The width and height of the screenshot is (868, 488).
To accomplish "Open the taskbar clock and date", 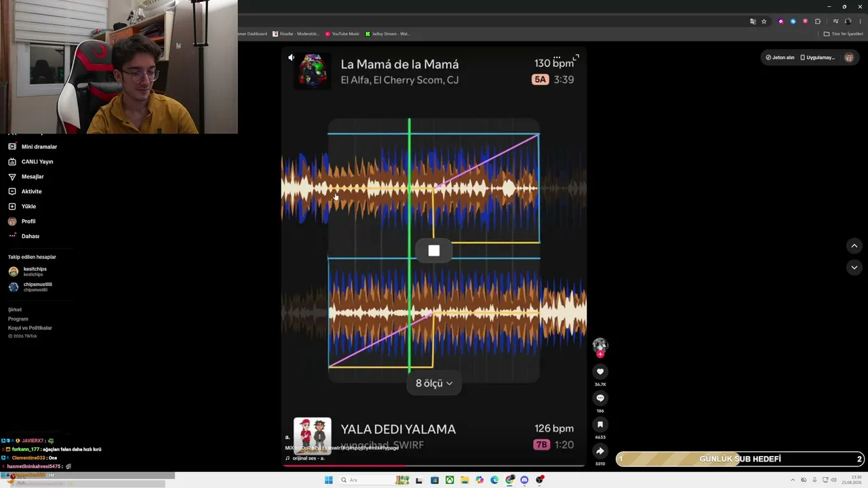I will coord(851,480).
